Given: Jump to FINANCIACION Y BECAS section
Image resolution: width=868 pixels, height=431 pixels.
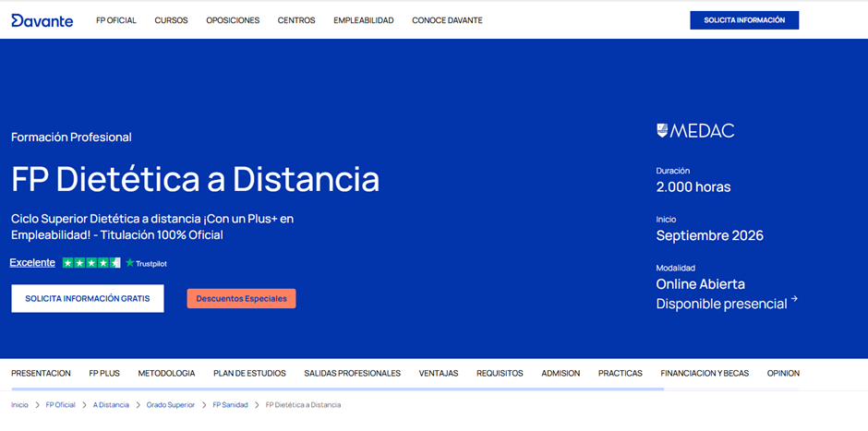Looking at the screenshot, I should tap(705, 374).
